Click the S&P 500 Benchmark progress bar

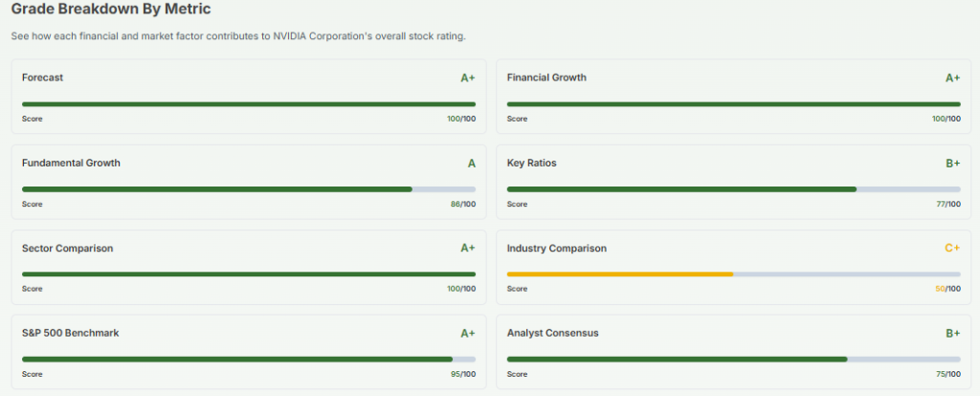pos(249,359)
